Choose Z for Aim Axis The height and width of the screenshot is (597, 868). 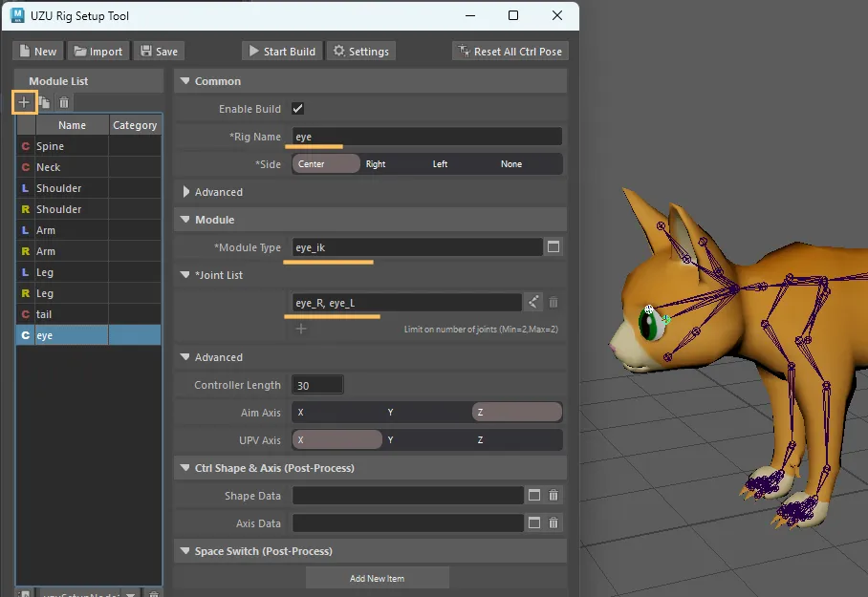pos(517,413)
